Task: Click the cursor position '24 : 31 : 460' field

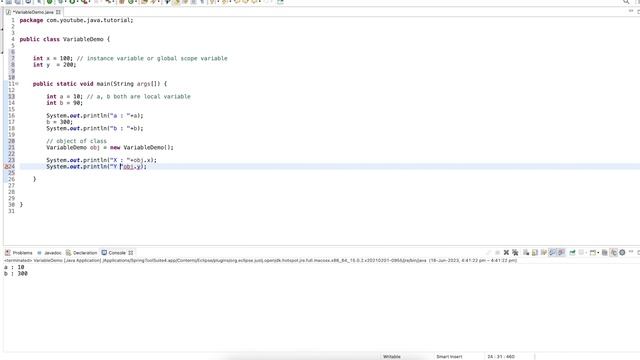Action: [501, 356]
